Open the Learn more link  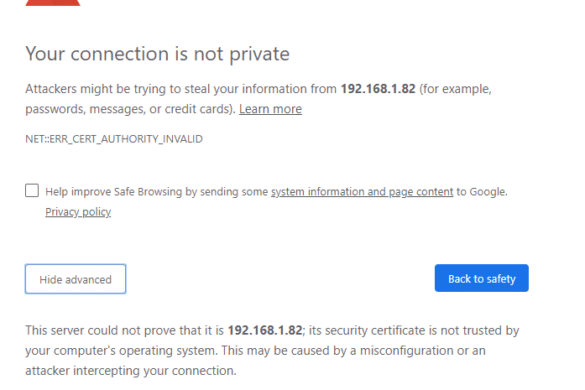pyautogui.click(x=270, y=109)
